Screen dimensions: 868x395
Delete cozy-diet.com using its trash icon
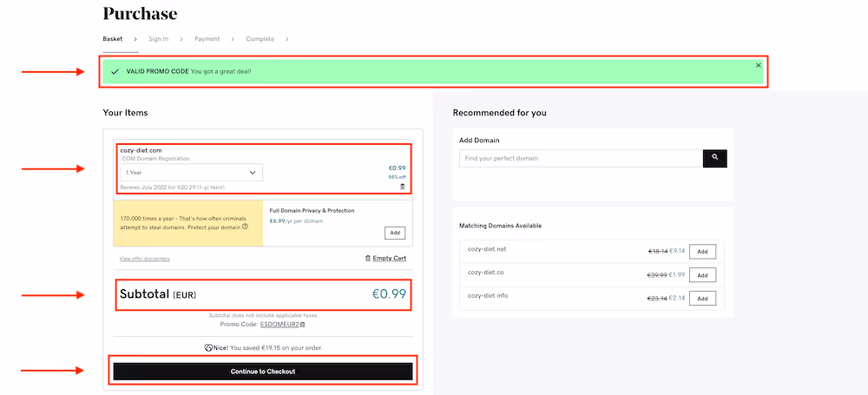point(402,187)
